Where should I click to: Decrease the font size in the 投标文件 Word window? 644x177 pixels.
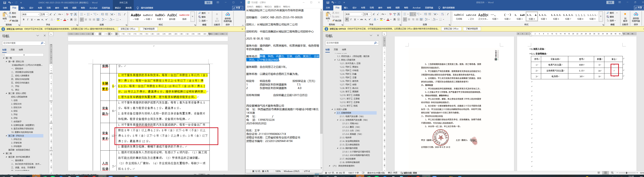[x=378, y=14]
